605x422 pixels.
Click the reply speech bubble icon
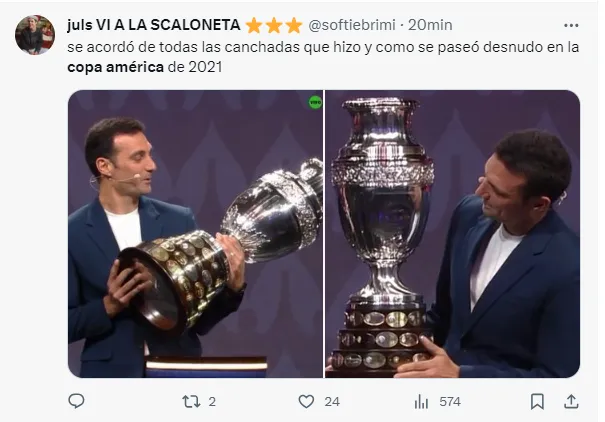pos(77,401)
